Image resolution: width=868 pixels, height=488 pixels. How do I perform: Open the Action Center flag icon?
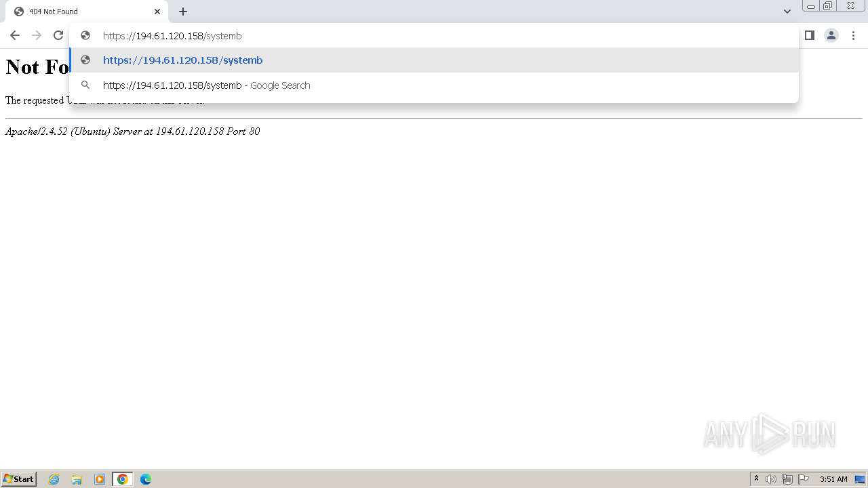pos(804,479)
